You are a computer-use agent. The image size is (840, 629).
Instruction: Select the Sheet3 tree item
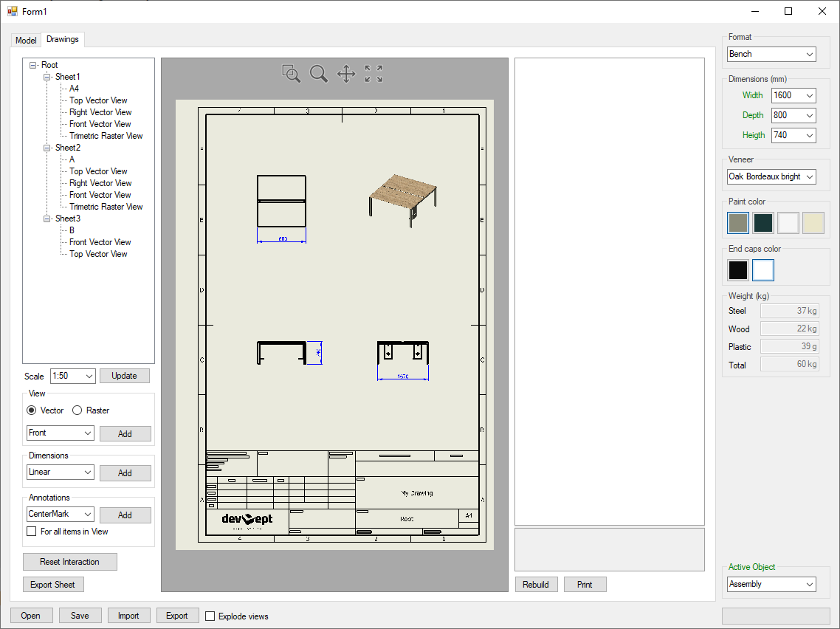click(x=68, y=219)
